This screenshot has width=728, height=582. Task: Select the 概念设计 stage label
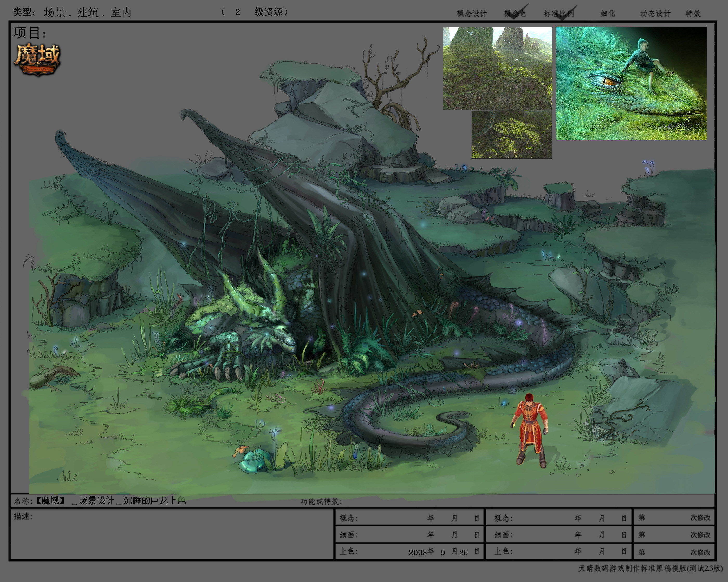472,14
